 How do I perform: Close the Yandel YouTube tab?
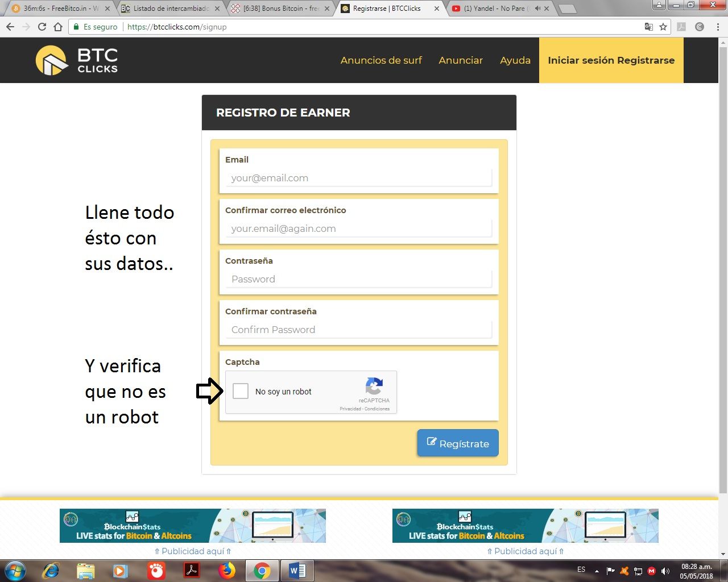click(x=547, y=9)
